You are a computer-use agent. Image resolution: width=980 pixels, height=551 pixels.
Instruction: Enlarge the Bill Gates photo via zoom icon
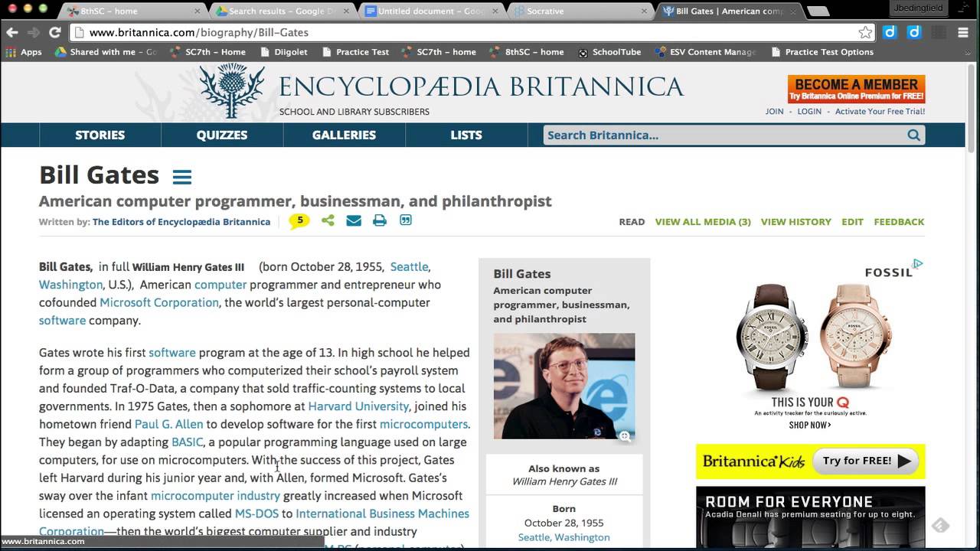(625, 436)
